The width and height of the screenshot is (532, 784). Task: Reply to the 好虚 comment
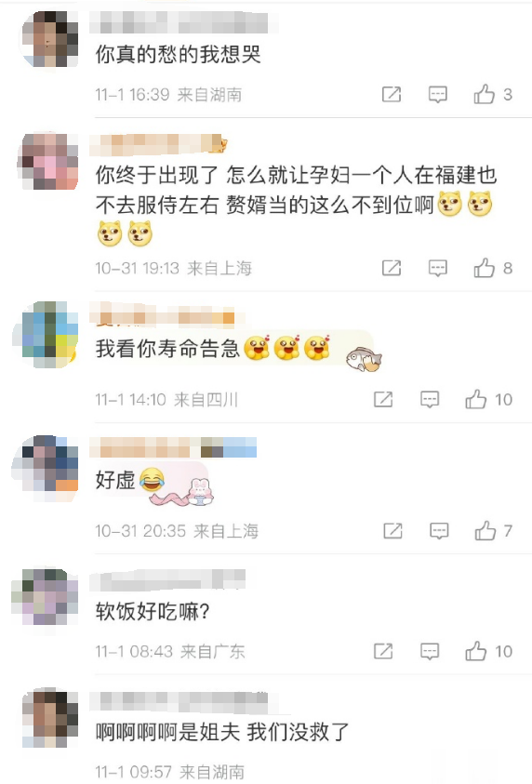[439, 530]
